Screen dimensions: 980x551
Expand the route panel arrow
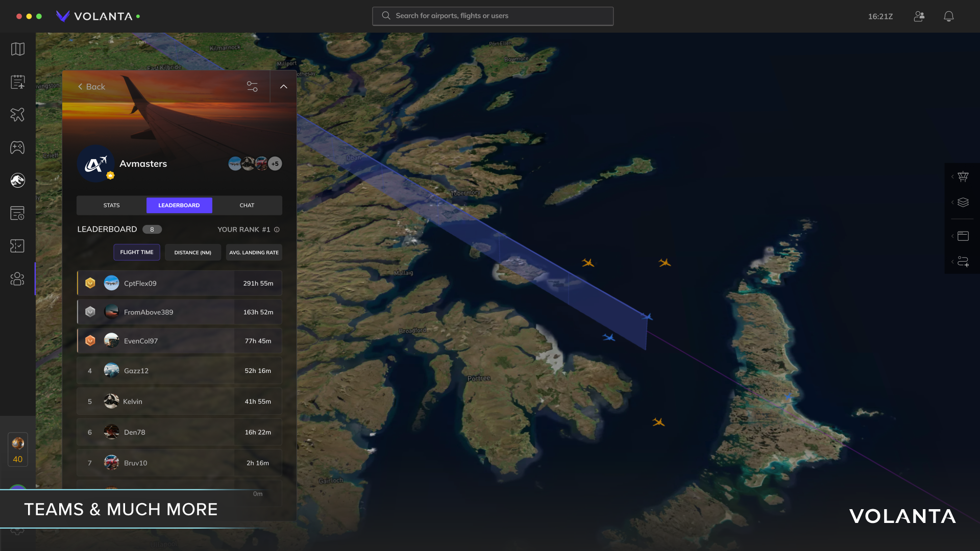[x=952, y=262]
